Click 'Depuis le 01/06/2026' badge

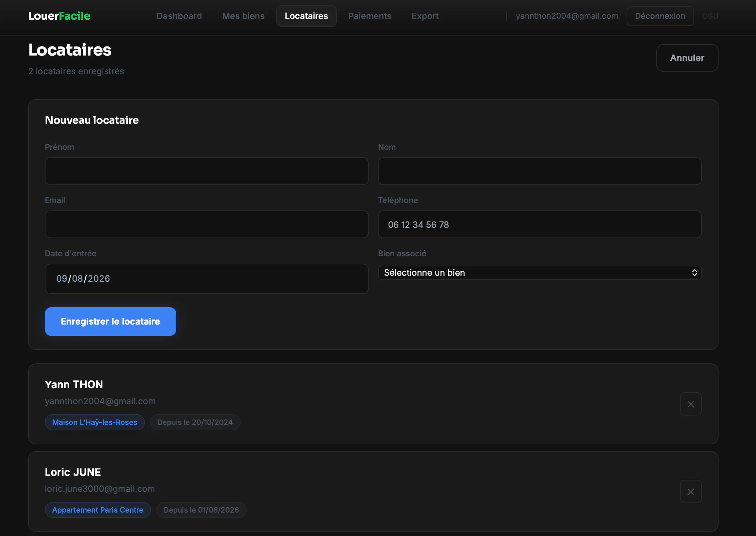(x=201, y=510)
